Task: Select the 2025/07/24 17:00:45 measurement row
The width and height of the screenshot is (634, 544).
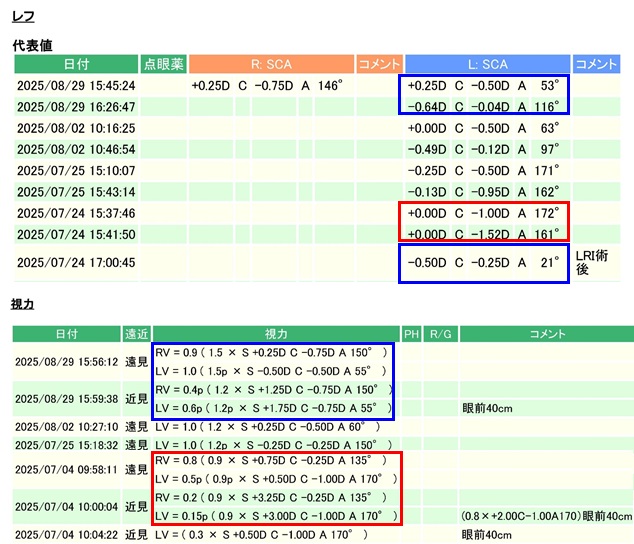Action: tap(76, 263)
